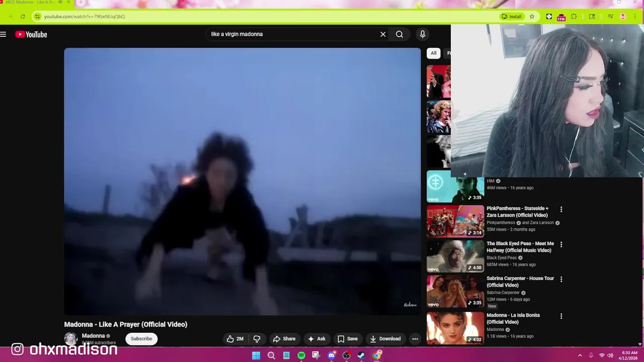Open options for the Sabrina Carpenter House Tour video
644x362 pixels.
coord(561,279)
